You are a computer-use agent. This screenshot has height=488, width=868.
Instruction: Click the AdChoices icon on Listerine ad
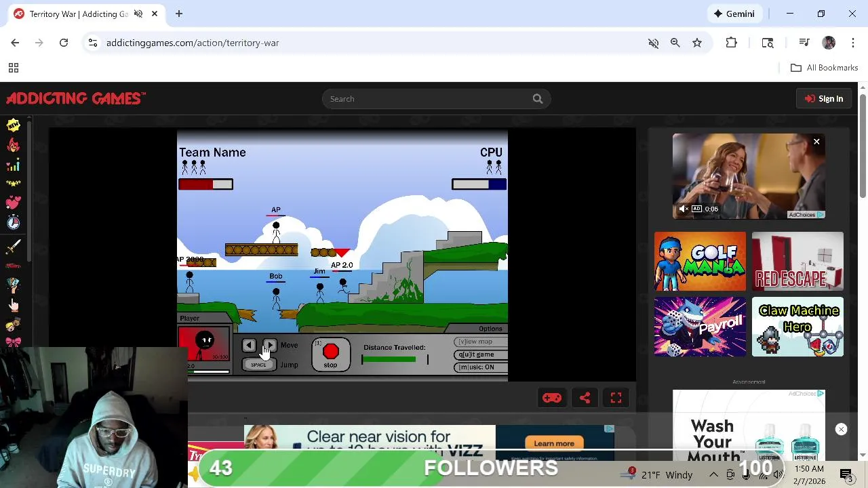pyautogui.click(x=821, y=393)
